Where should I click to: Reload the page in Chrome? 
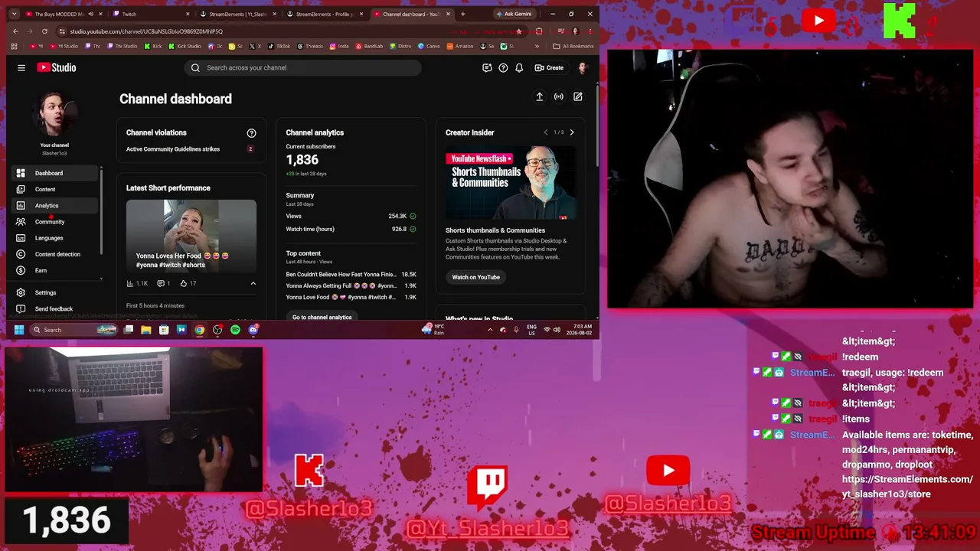click(44, 31)
